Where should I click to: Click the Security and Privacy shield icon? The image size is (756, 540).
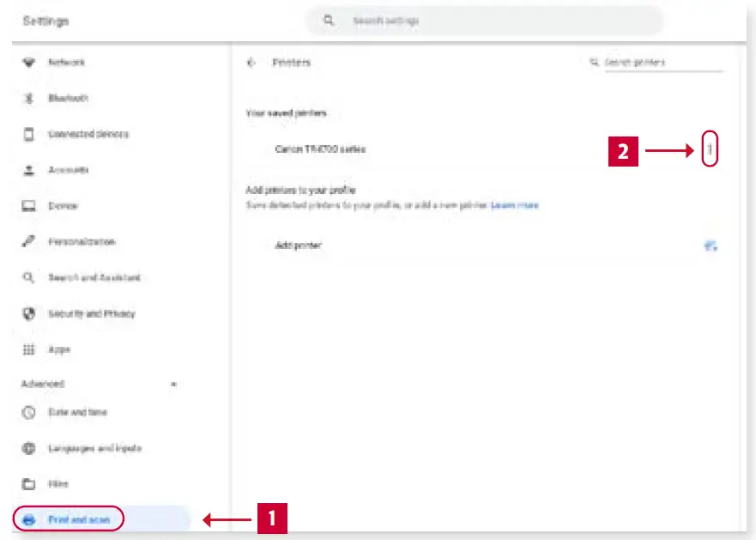[x=29, y=313]
